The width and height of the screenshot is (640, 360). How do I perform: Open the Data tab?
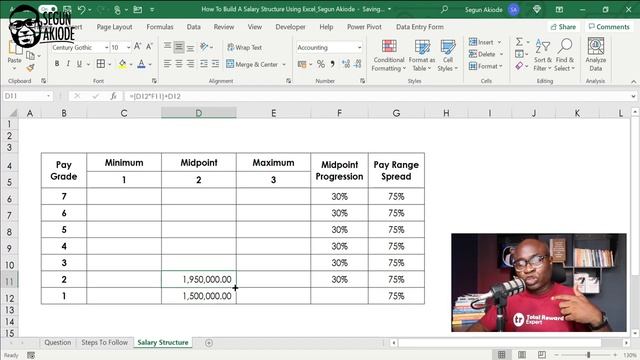[x=193, y=27]
